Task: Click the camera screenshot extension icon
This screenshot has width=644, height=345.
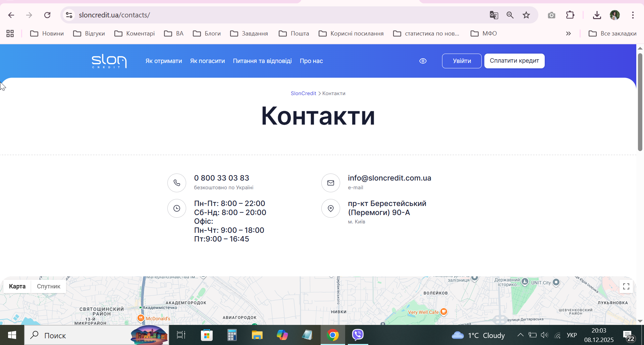Action: pyautogui.click(x=551, y=15)
